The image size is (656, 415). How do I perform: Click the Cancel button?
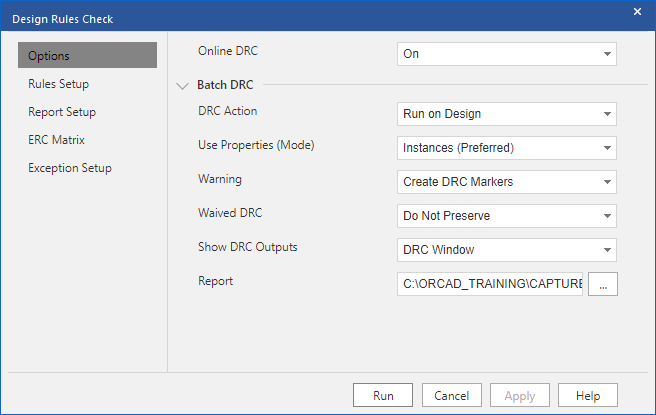point(452,395)
